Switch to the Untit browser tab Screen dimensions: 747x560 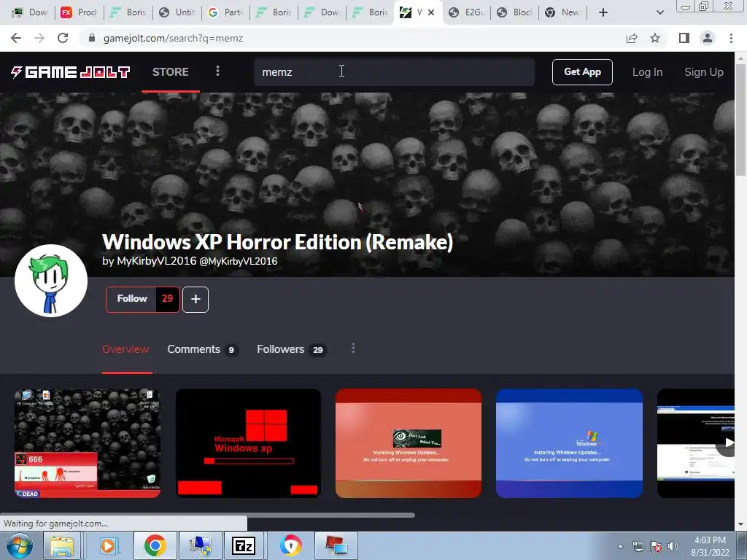click(177, 12)
